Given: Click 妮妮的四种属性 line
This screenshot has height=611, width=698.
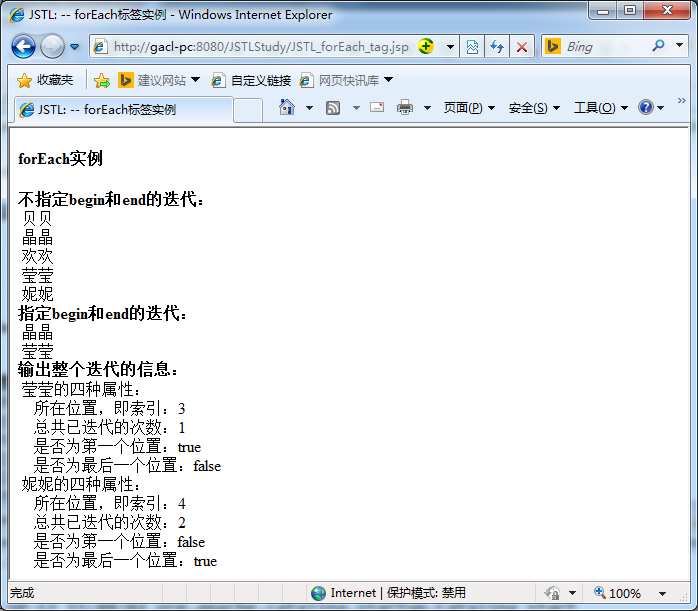Looking at the screenshot, I should point(81,484).
